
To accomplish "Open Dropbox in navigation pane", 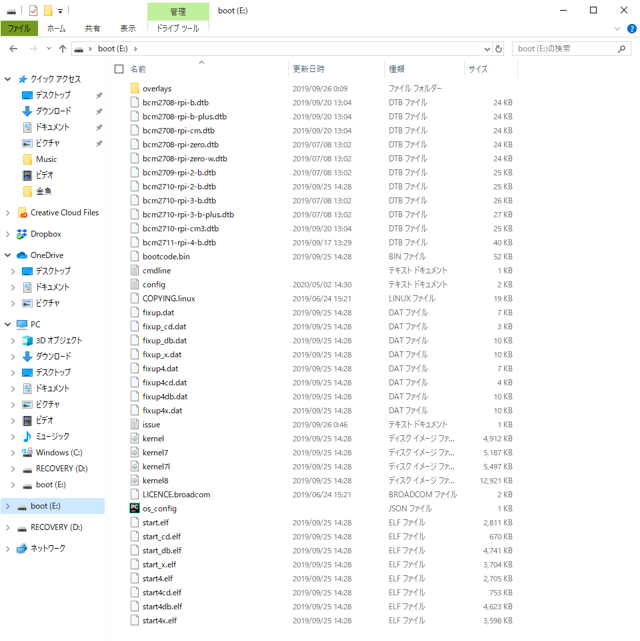I will 46,234.
